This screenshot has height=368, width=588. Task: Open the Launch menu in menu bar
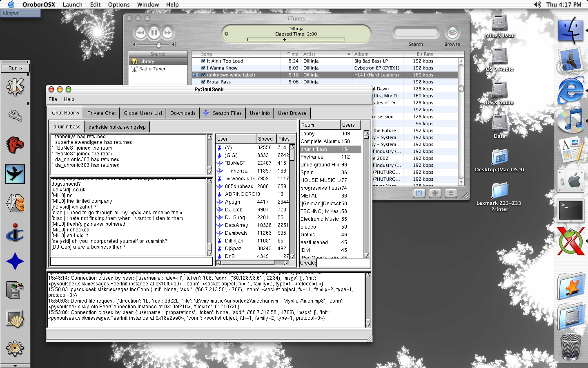coord(72,4)
